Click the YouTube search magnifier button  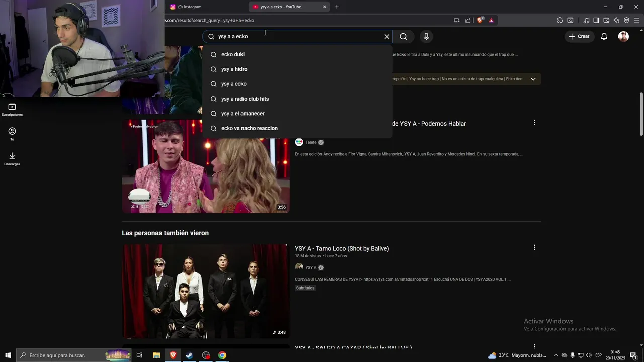404,36
